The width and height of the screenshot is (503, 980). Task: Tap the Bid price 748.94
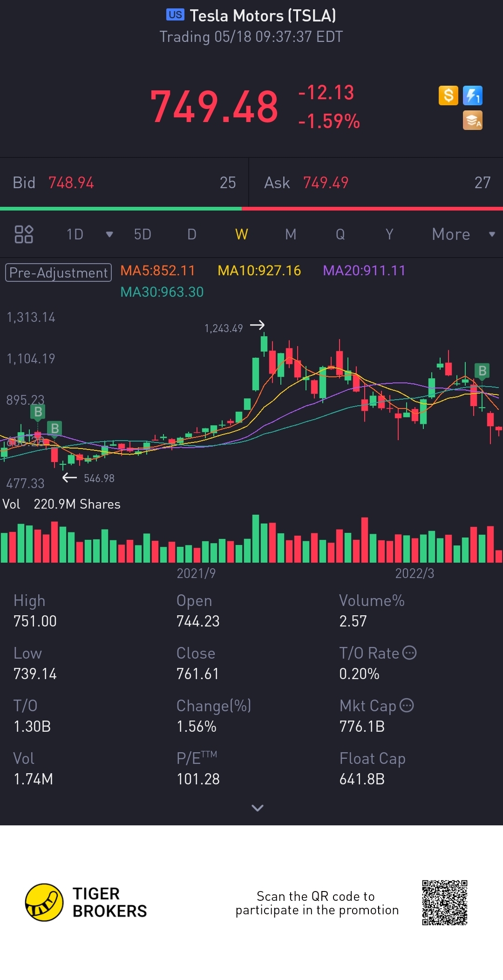pyautogui.click(x=71, y=183)
